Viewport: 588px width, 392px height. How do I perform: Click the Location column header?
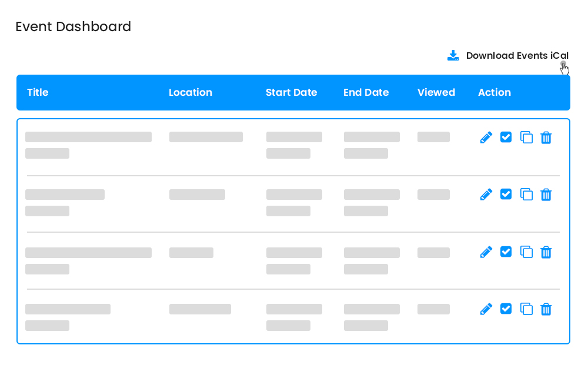(191, 92)
